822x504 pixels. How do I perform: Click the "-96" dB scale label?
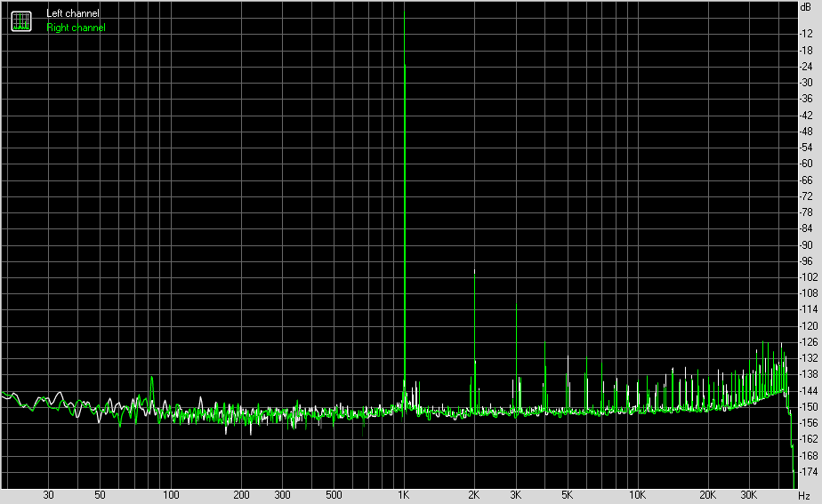(x=806, y=261)
